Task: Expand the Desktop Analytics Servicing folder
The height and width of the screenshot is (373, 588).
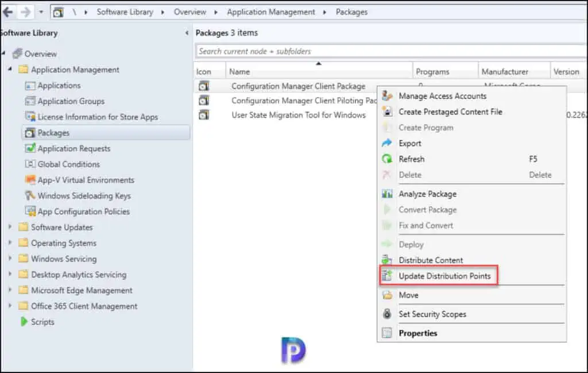Action: [10, 274]
